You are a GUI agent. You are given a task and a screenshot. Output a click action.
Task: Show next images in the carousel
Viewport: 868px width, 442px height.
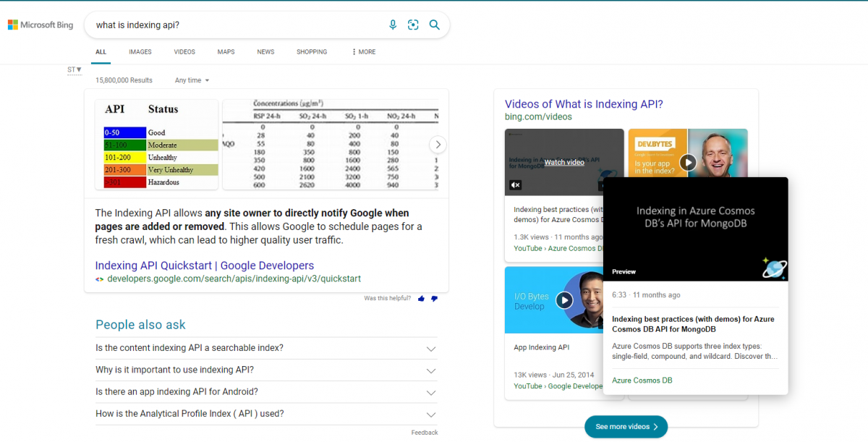point(437,145)
